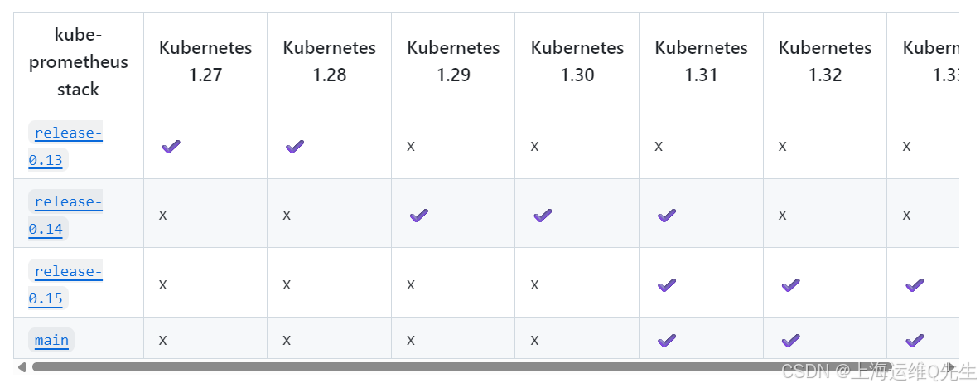Click the horizontal scrollbar thumb
The image size is (980, 388).
click(x=462, y=366)
